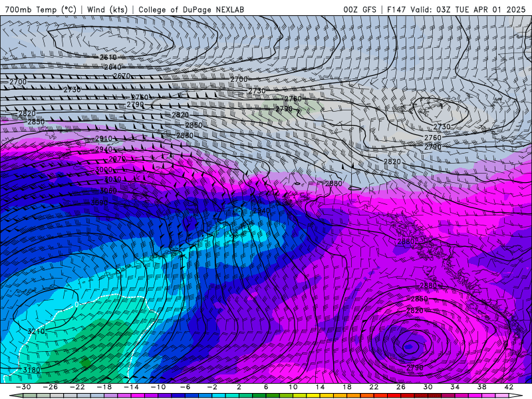The height and width of the screenshot is (399, 532).
Task: Click the 2970 height contour label
Action: click(x=117, y=159)
